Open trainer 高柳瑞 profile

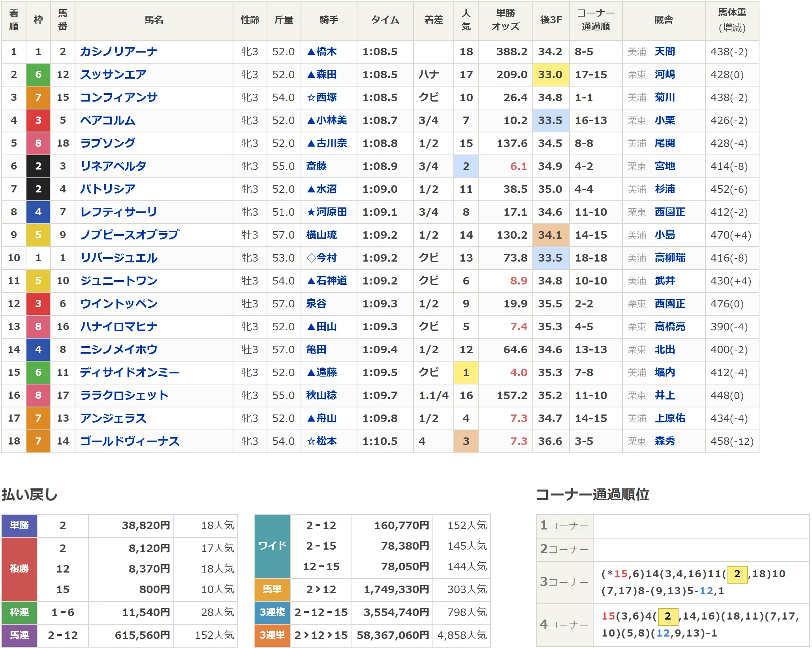pos(670,258)
